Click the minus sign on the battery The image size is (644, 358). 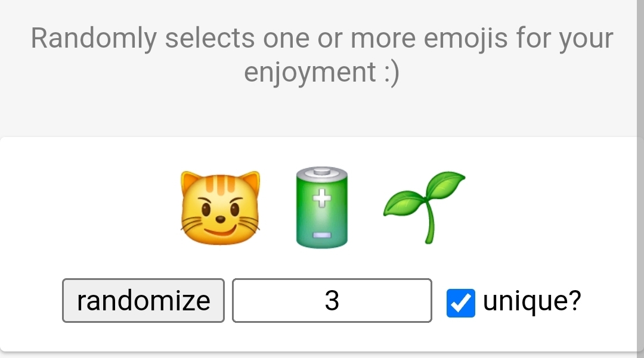(322, 236)
